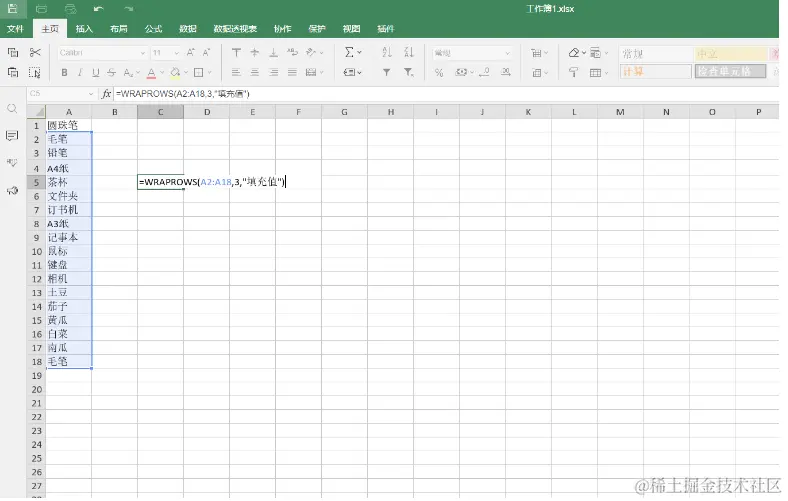788x501 pixels.
Task: Toggle Align Middle vertical alignment
Action: 255,52
